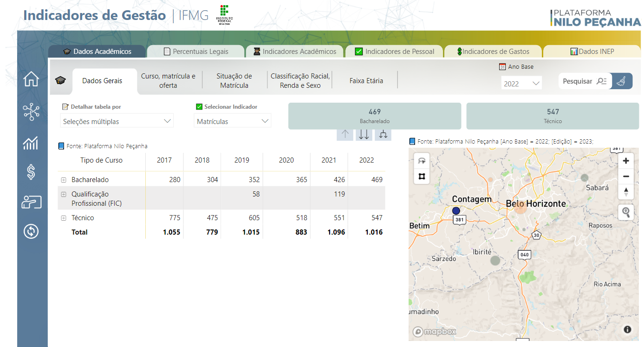Switch to Indicadores de Pessoal tab
The height and width of the screenshot is (347, 644).
point(394,52)
